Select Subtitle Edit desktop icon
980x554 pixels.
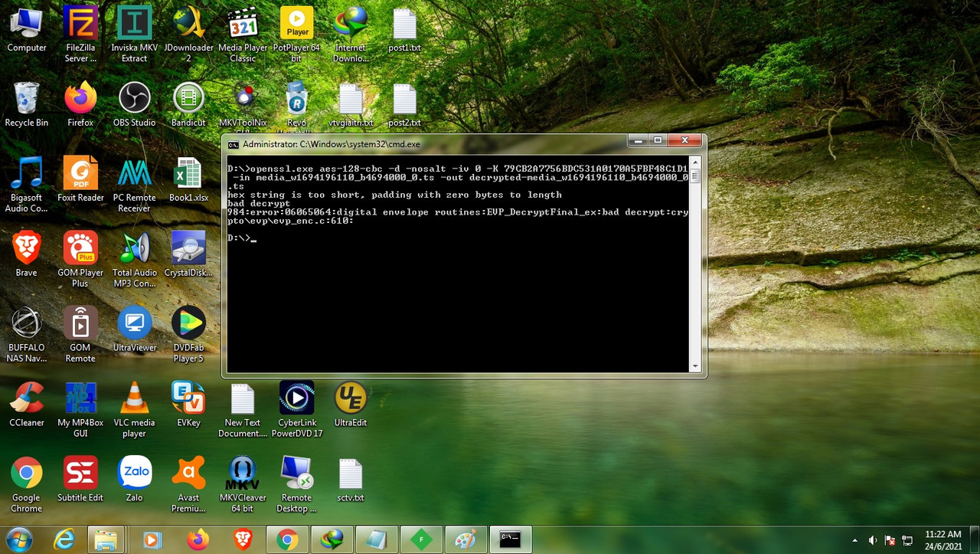pyautogui.click(x=80, y=479)
